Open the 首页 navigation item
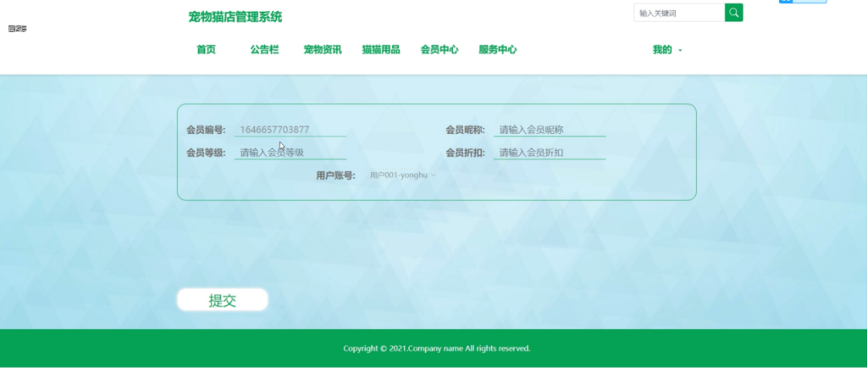The width and height of the screenshot is (868, 368). pos(206,50)
